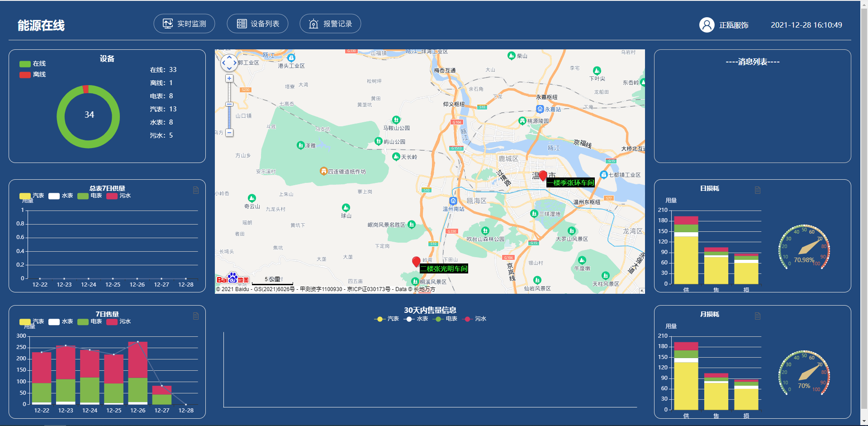Click the 供 bar in 日损耗 chart
Viewport: 868px width, 426px height.
686,250
